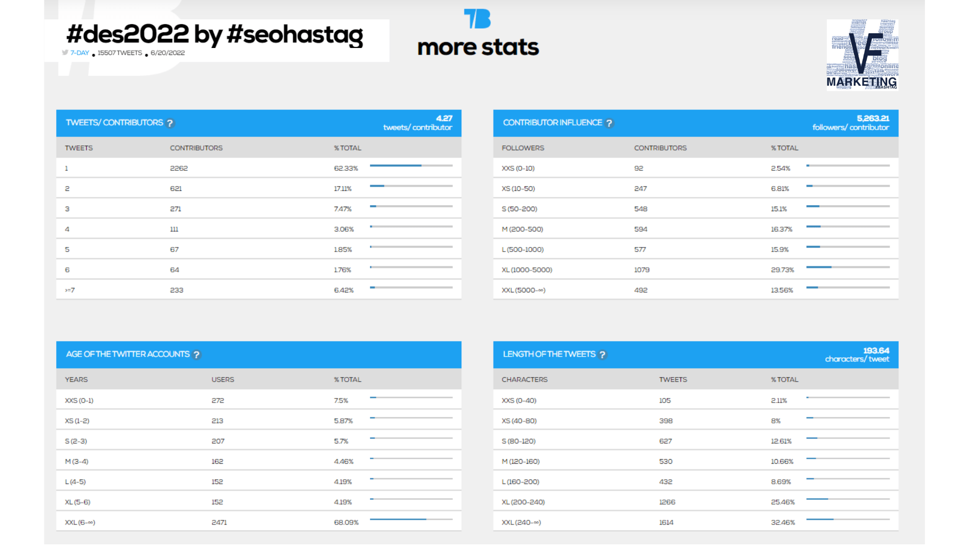
Task: Select the XS (1-2) years row label
Action: pyautogui.click(x=77, y=421)
